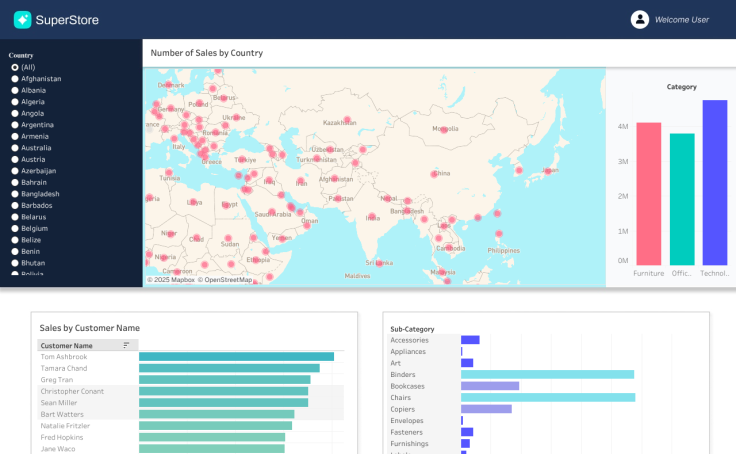Viewport: 736px width, 454px height.
Task: Open the OpenStreetMap attribution link
Action: tap(226, 280)
